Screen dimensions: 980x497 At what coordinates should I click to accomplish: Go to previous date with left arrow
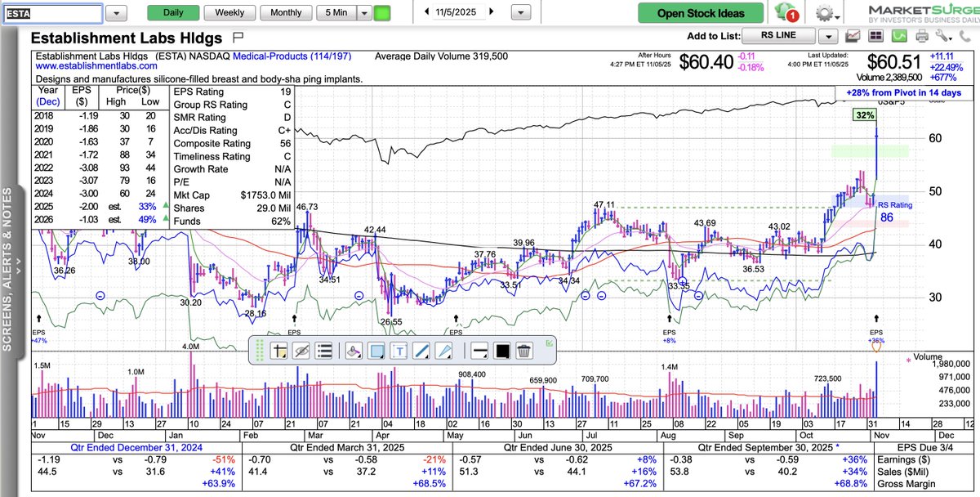[x=426, y=11]
